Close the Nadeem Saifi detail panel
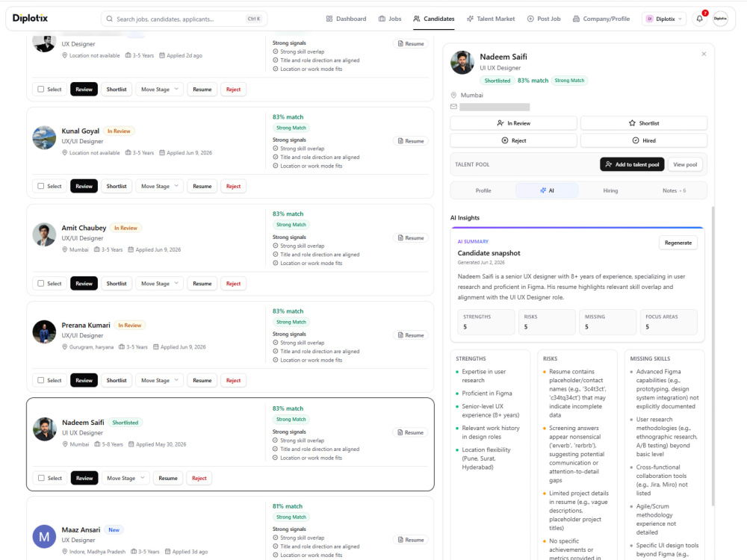Image resolution: width=747 pixels, height=560 pixels. pyautogui.click(x=704, y=54)
